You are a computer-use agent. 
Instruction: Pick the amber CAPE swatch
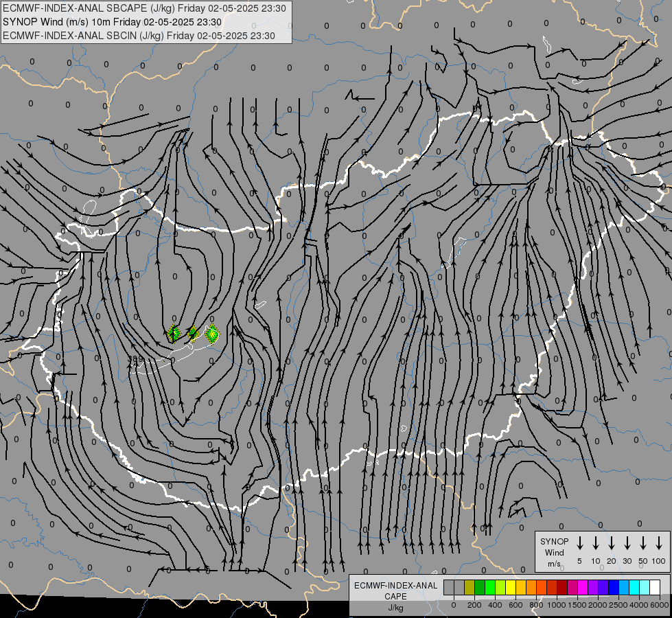pyautogui.click(x=521, y=588)
